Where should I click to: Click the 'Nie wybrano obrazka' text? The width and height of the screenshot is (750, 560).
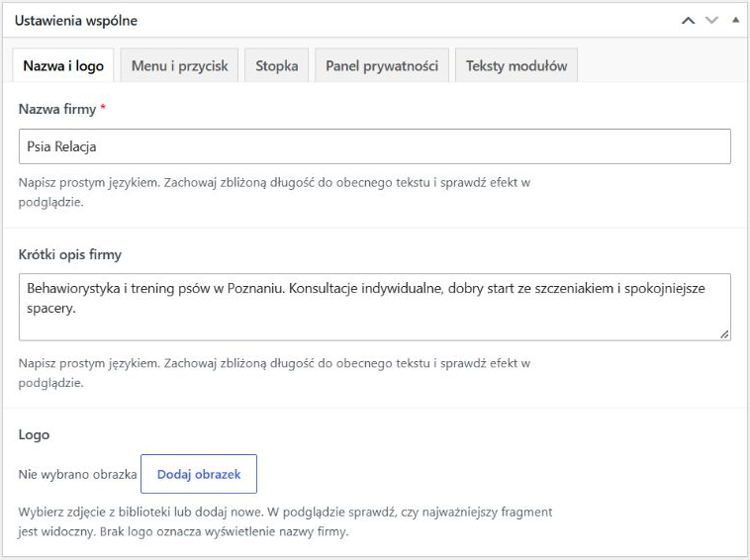[77, 474]
